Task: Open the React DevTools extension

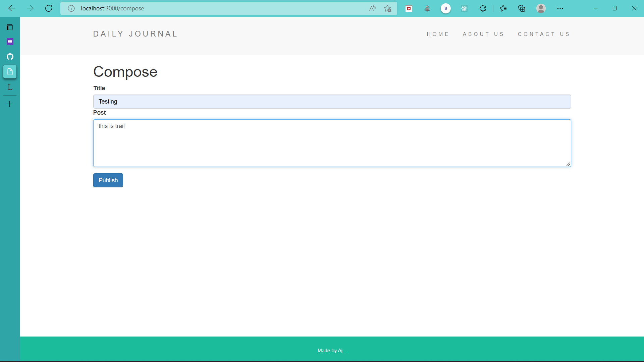Action: click(464, 8)
